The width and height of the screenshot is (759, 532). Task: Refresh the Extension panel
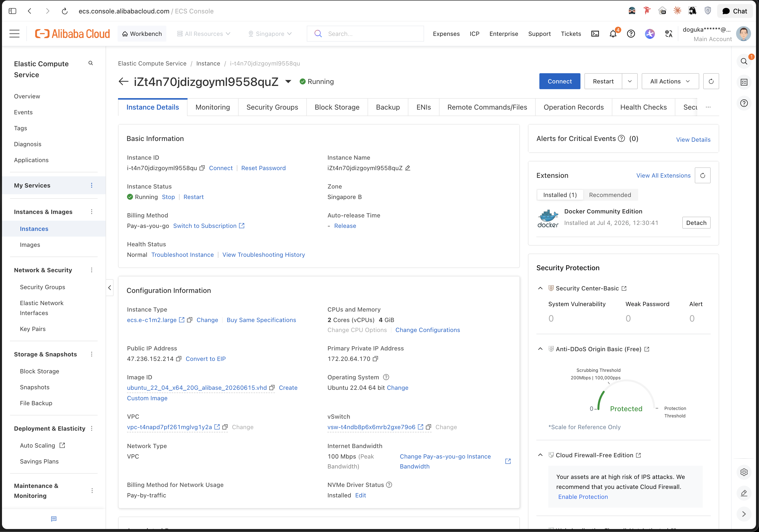pyautogui.click(x=703, y=176)
